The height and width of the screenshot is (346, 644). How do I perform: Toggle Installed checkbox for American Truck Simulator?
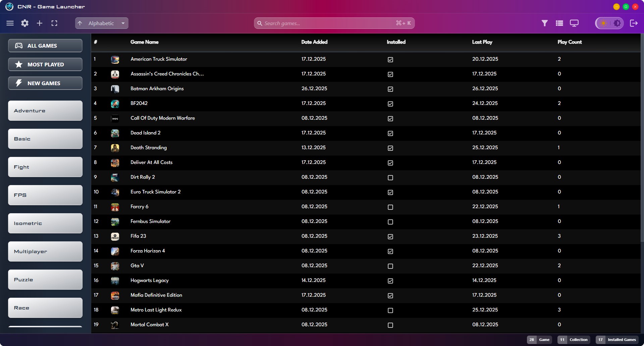390,60
